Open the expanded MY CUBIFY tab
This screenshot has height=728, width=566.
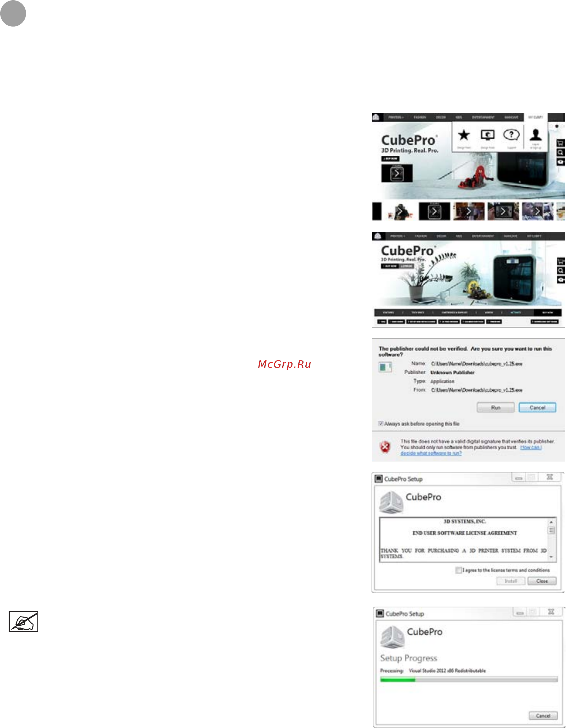coord(535,117)
